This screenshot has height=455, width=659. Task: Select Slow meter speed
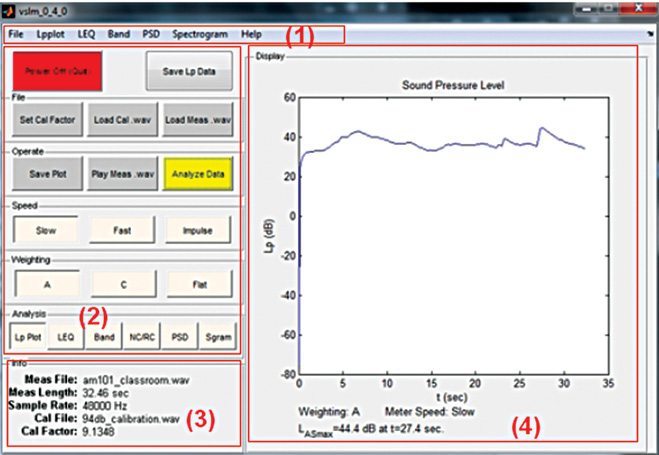pos(46,229)
